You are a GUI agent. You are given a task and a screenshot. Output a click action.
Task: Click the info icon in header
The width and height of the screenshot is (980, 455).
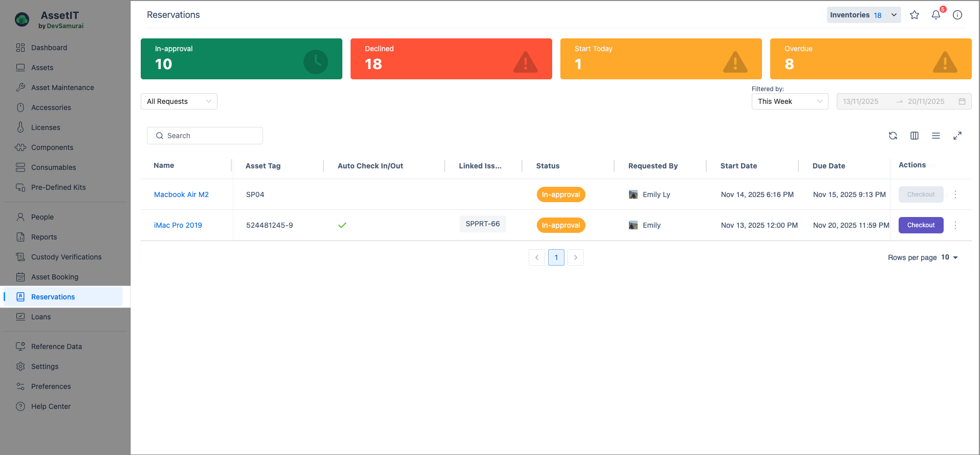coord(957,15)
